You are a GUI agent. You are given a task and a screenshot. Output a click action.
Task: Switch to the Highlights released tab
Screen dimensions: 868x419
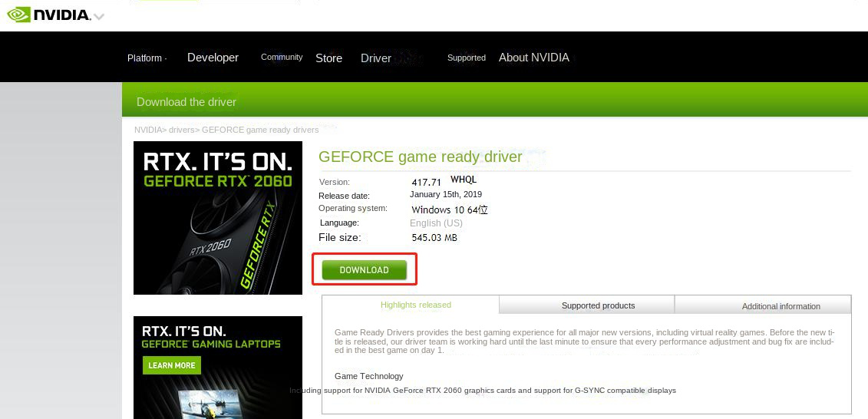(416, 305)
